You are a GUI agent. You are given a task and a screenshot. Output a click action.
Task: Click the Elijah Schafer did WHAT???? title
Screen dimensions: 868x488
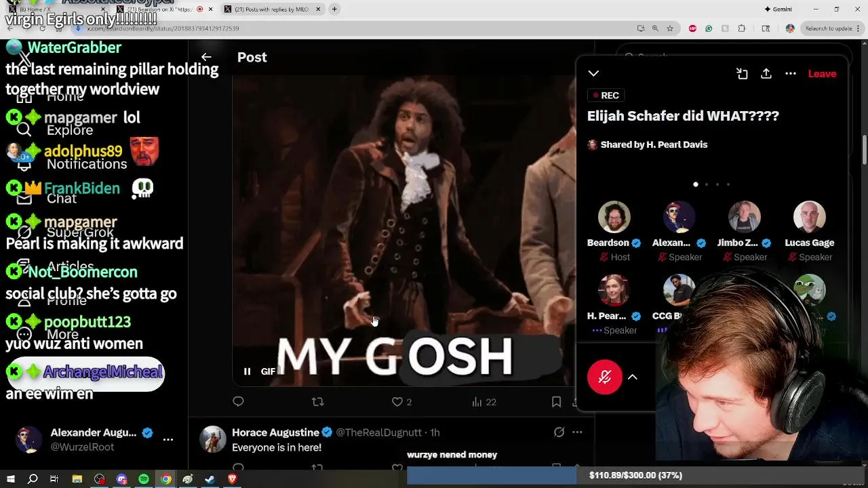[x=683, y=116]
